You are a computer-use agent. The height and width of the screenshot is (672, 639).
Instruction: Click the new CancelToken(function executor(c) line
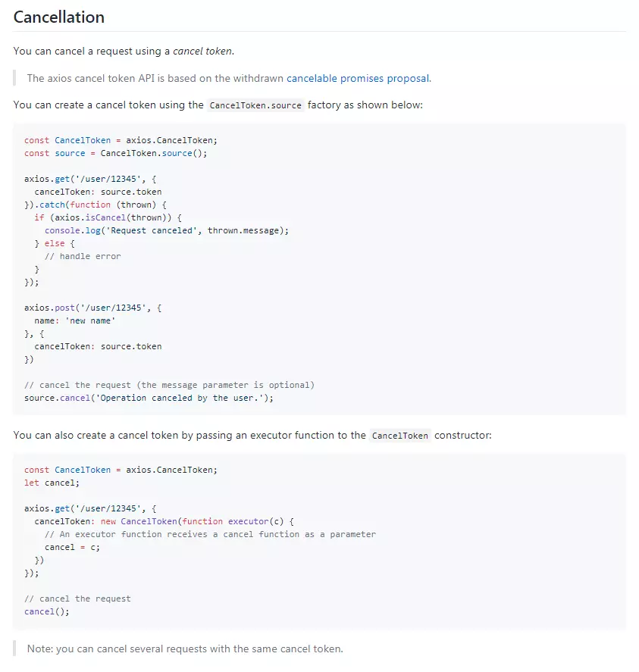click(x=163, y=521)
